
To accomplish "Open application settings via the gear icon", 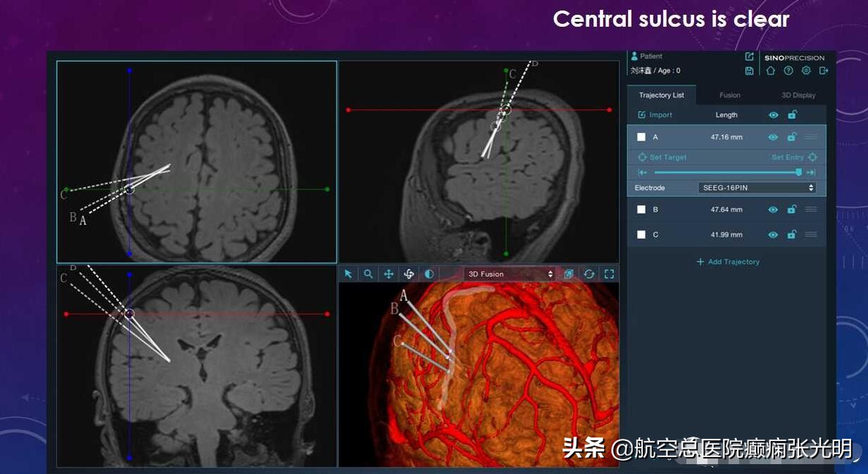I will [806, 70].
